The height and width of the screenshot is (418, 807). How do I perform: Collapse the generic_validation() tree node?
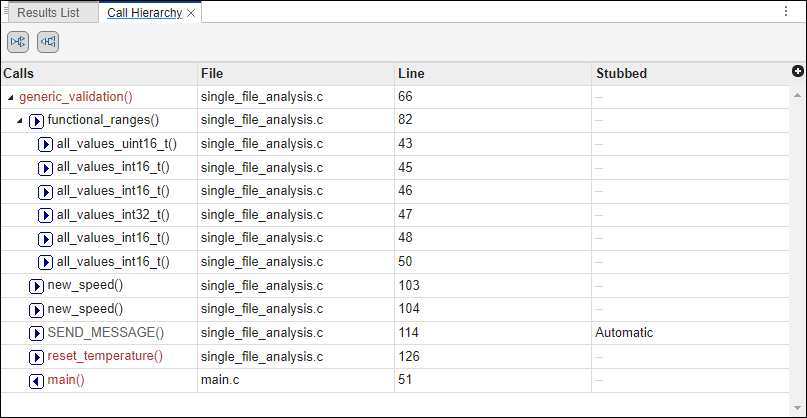tap(10, 98)
